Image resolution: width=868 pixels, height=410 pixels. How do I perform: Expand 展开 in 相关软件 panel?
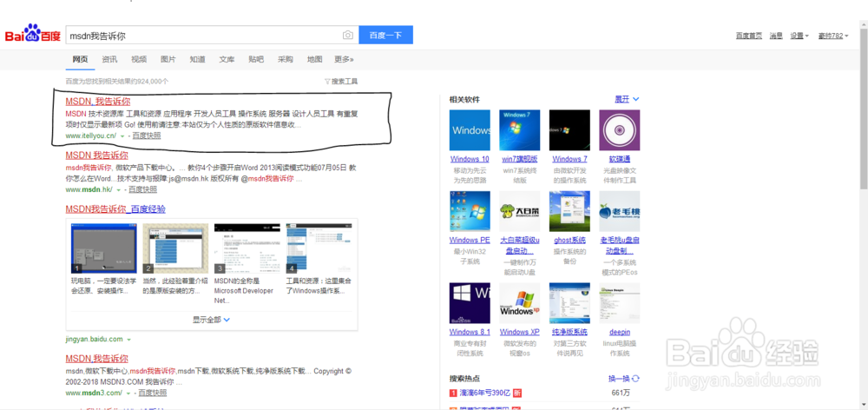point(628,100)
